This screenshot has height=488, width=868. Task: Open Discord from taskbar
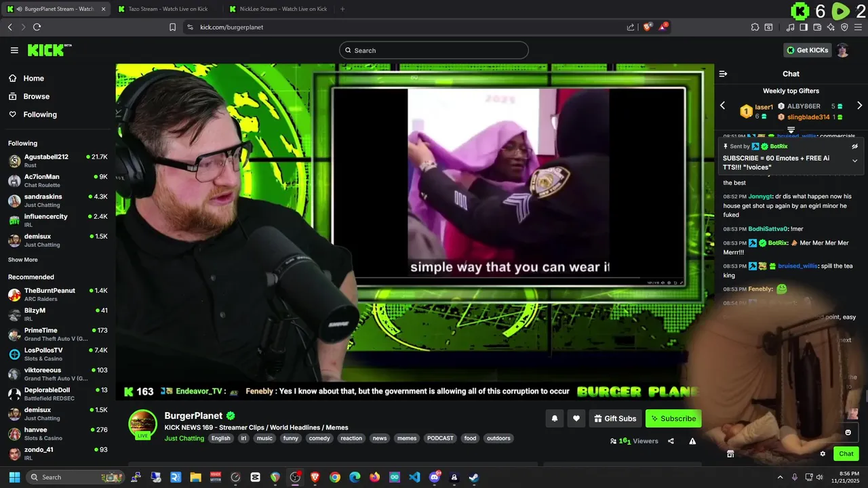(435, 477)
